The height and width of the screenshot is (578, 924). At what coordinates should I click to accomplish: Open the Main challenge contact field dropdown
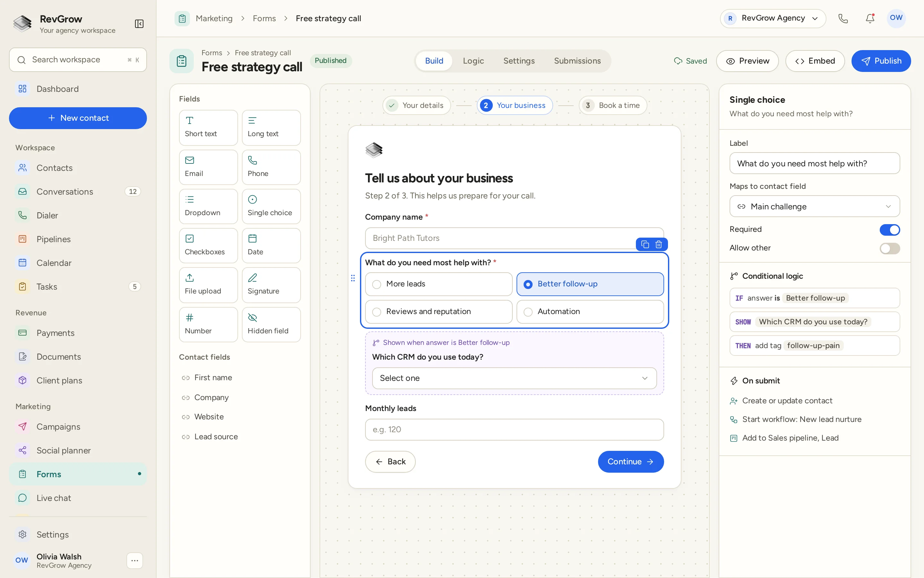point(814,206)
